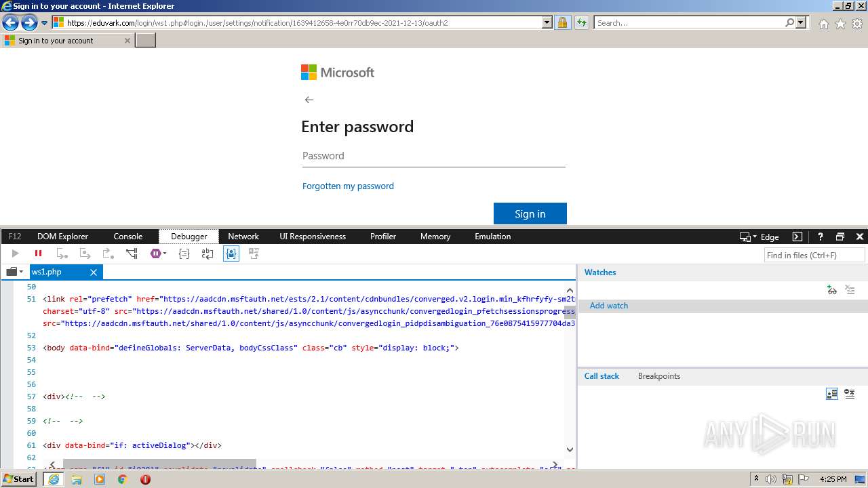The image size is (868, 488).
Task: Click the Windows Start button
Action: click(x=19, y=479)
